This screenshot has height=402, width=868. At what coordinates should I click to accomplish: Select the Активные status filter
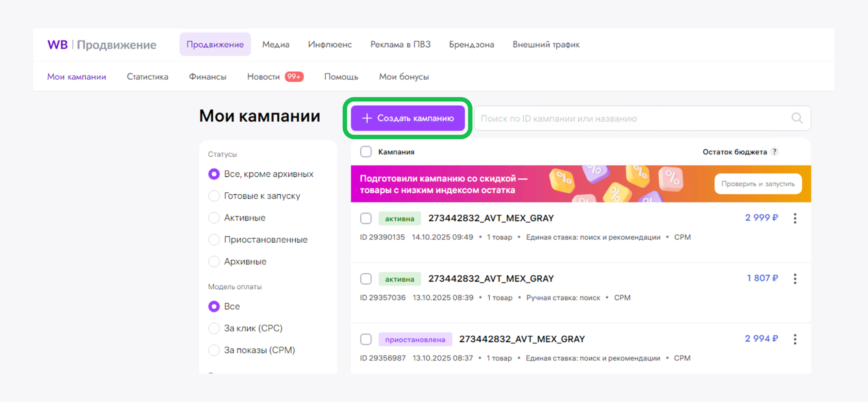pyautogui.click(x=214, y=218)
